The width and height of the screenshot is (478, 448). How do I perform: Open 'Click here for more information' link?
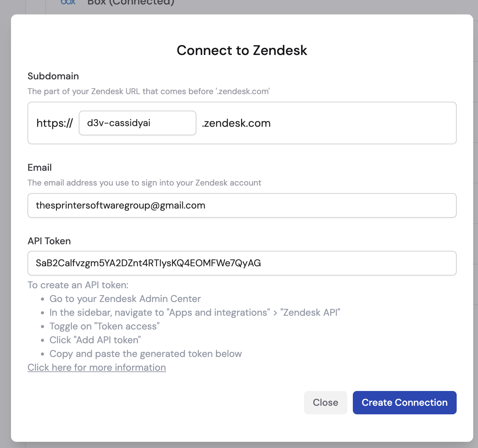[x=97, y=367]
